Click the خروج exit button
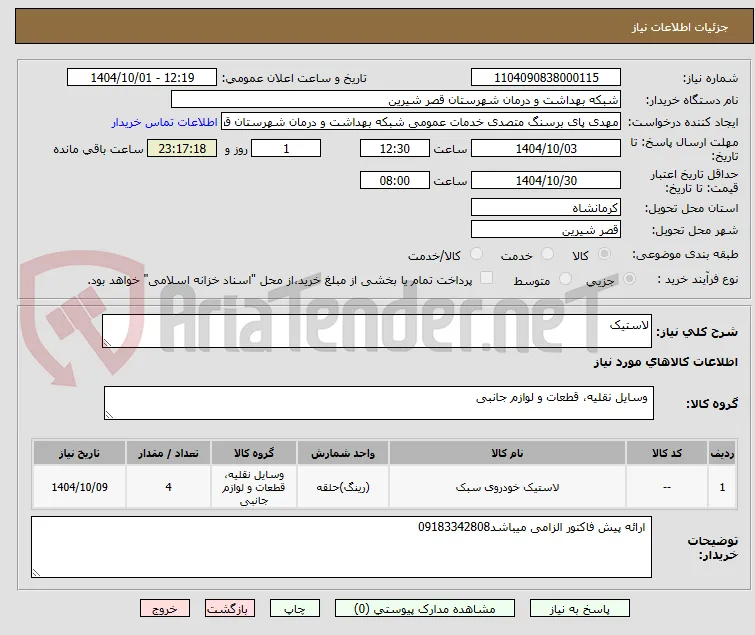Screen dimensions: 755x635 pyautogui.click(x=165, y=609)
